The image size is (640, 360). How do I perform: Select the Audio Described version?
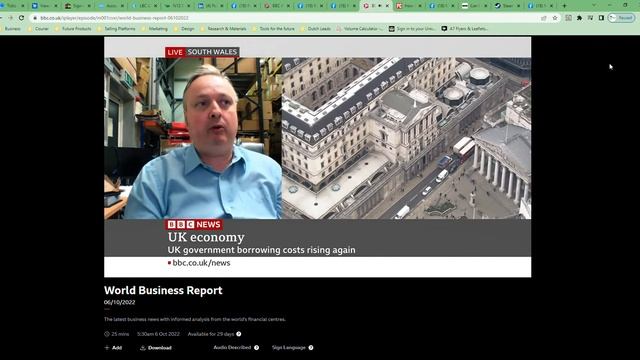click(x=232, y=347)
